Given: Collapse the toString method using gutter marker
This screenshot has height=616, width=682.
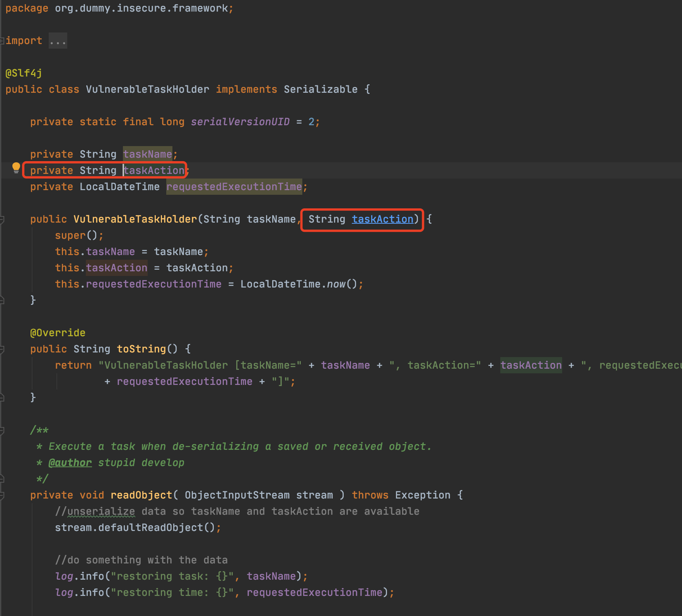Looking at the screenshot, I should pos(2,349).
